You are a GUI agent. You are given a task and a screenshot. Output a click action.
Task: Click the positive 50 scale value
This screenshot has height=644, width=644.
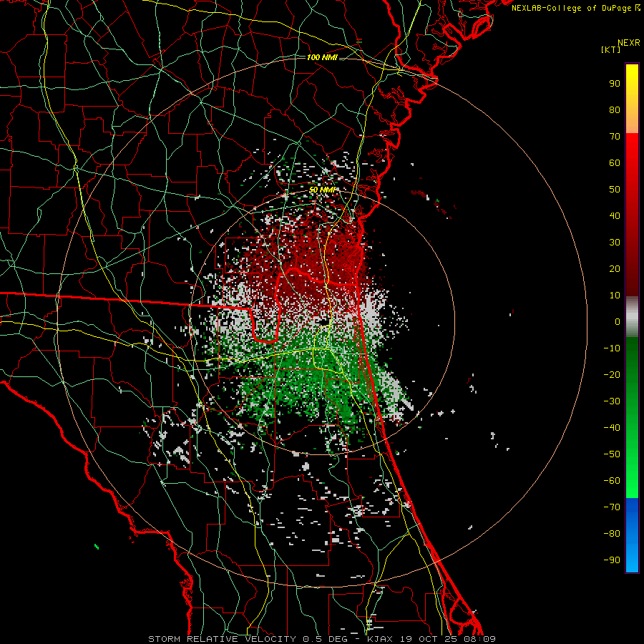pyautogui.click(x=615, y=190)
